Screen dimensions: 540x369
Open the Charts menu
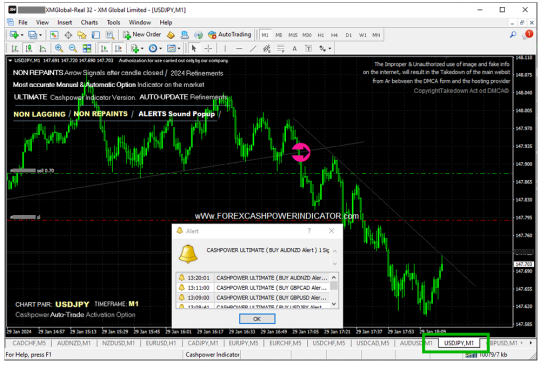(89, 22)
